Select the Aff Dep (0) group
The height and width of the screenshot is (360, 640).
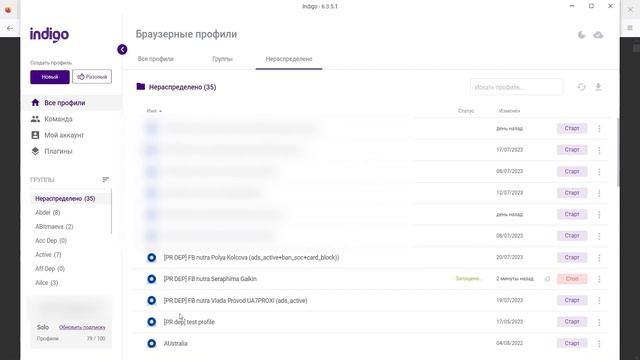[x=50, y=269]
